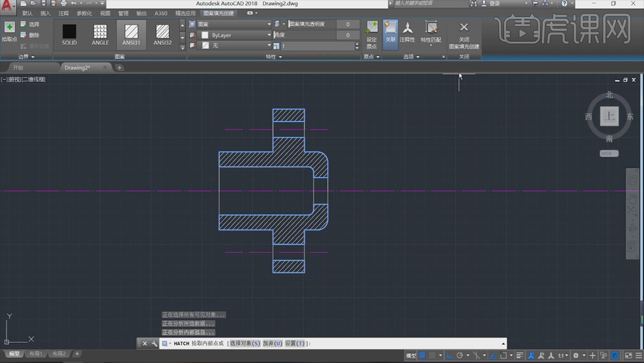The width and height of the screenshot is (644, 363).
Task: Open the hatch type (图案) dropdown
Action: (235, 24)
